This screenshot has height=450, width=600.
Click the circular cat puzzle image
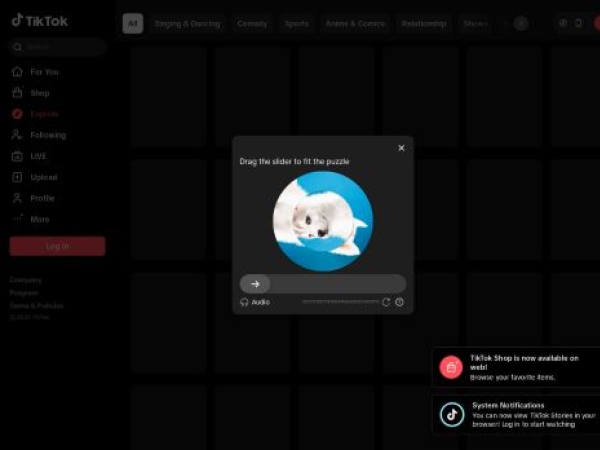tap(323, 221)
